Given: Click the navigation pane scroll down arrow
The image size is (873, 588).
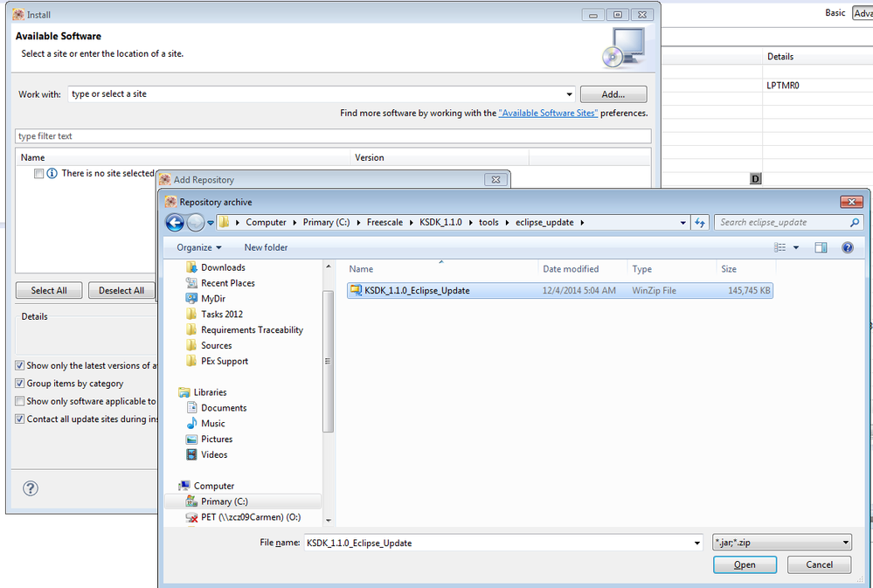Looking at the screenshot, I should click(328, 520).
